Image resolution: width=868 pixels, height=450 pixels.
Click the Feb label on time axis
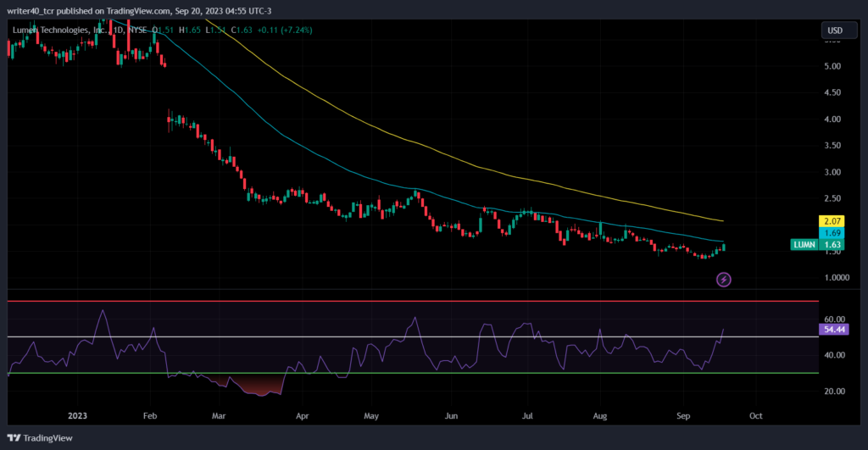point(150,416)
